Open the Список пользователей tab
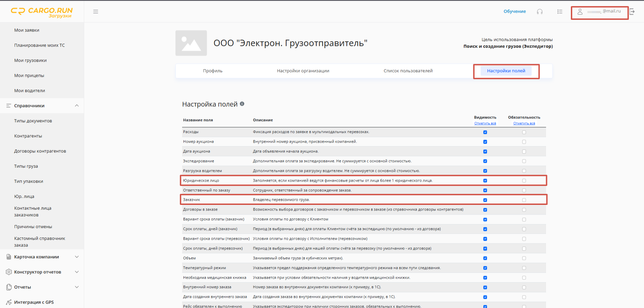The height and width of the screenshot is (308, 644). (408, 71)
